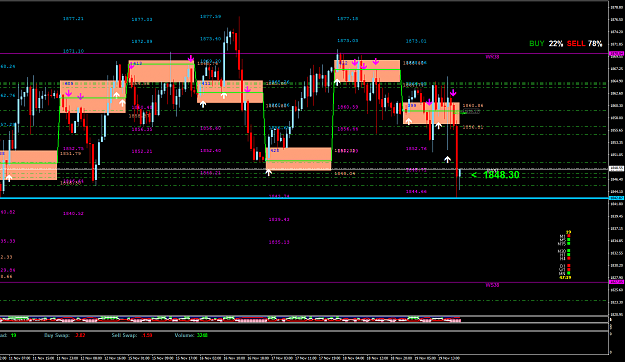
Task: Click the blue 1877.21 level label
Action: (73, 19)
